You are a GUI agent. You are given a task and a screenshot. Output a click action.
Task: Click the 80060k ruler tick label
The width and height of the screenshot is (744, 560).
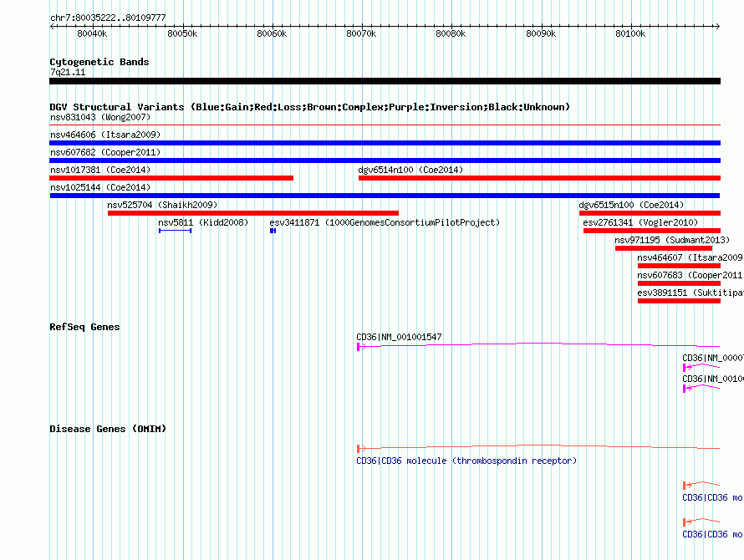[272, 33]
